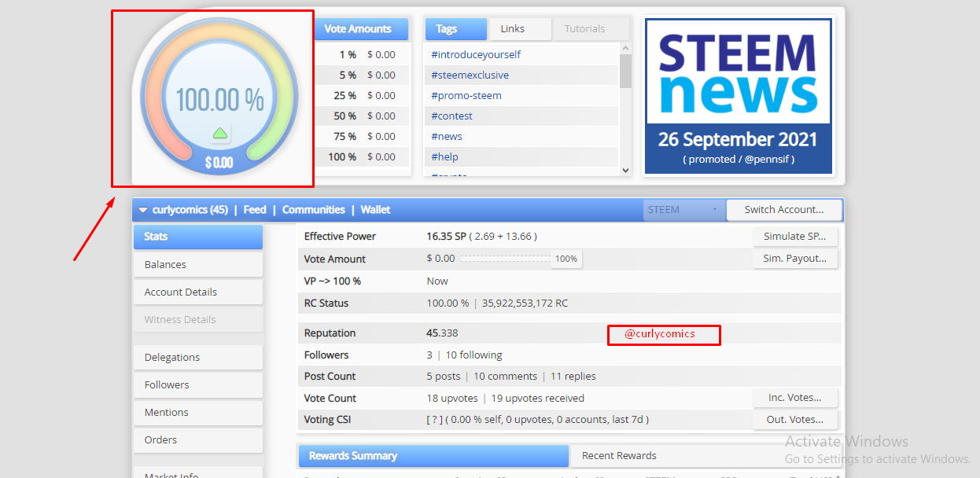Switch to the Tags tab
The width and height of the screenshot is (980, 478).
click(x=456, y=29)
